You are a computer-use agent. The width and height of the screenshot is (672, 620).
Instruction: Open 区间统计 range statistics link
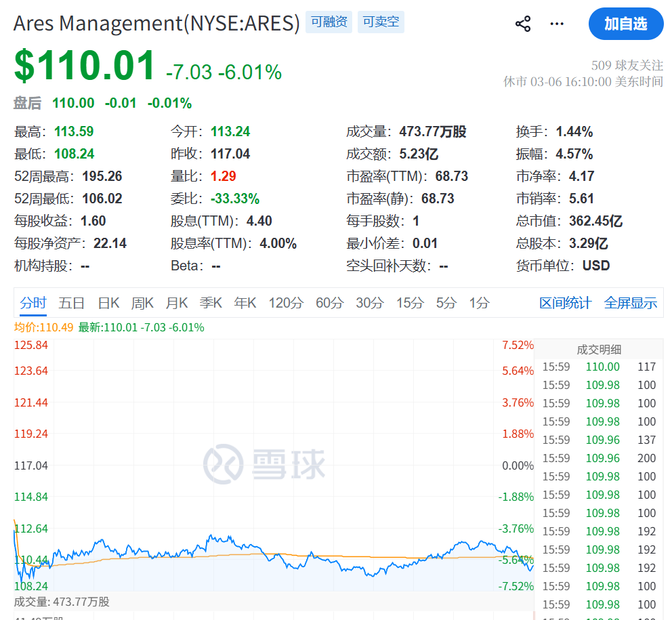tap(565, 303)
